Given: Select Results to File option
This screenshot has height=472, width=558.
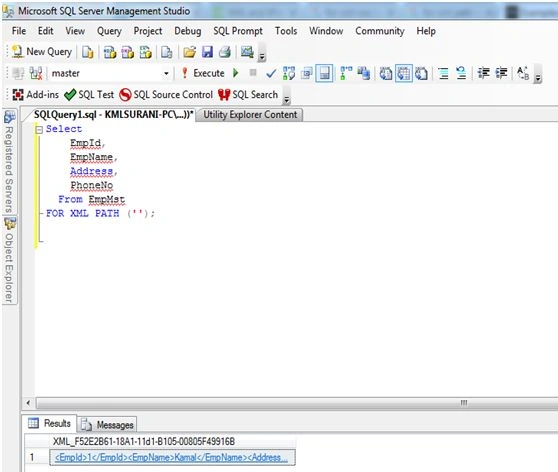Looking at the screenshot, I should pos(421,74).
